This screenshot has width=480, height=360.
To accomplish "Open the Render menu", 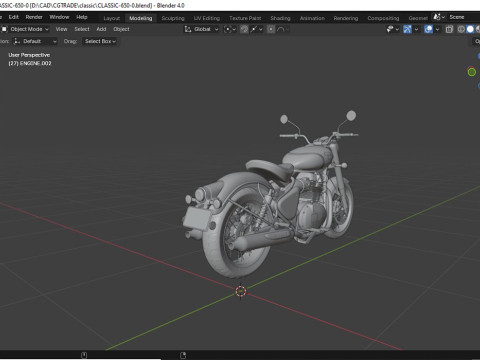I will tap(34, 17).
